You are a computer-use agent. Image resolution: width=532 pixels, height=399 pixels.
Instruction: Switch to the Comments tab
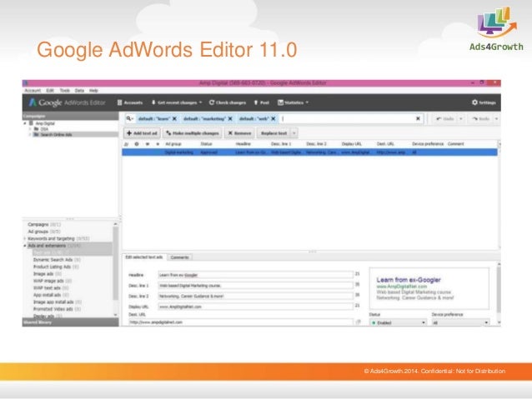179,257
